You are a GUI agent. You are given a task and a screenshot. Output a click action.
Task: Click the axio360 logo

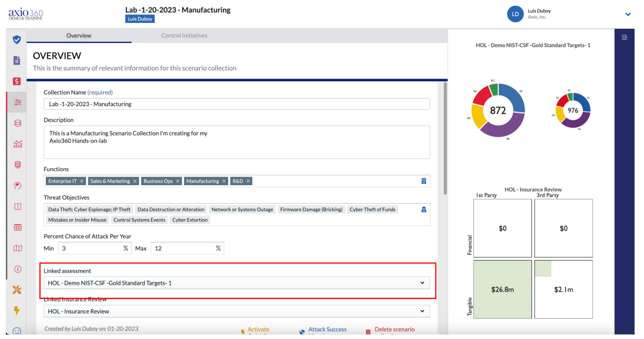click(26, 14)
